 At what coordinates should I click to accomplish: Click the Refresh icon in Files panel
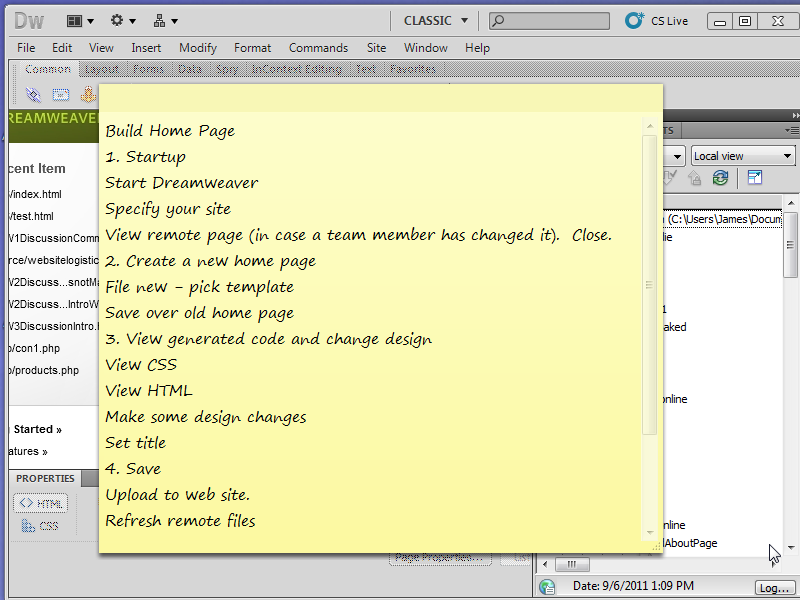(x=720, y=178)
